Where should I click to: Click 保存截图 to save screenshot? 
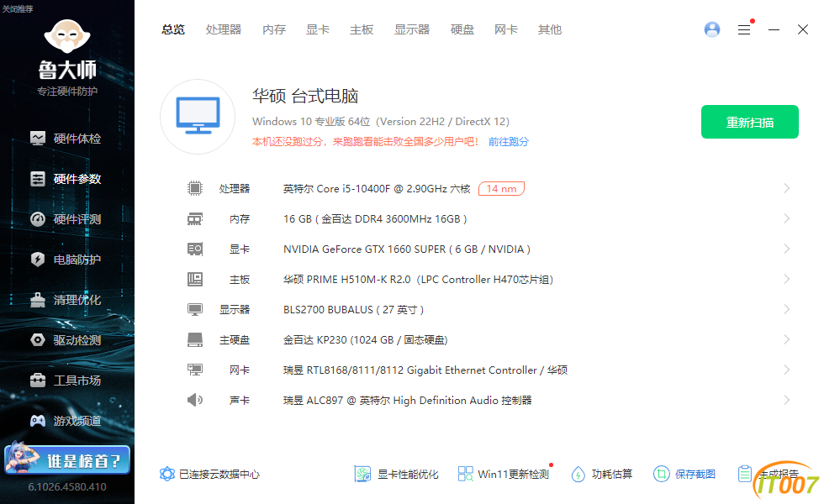pos(684,474)
